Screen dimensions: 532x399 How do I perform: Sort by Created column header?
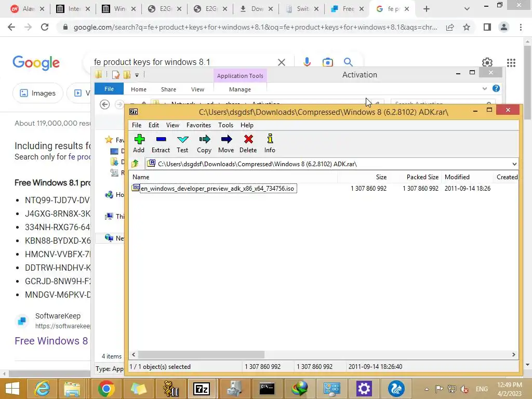point(507,177)
